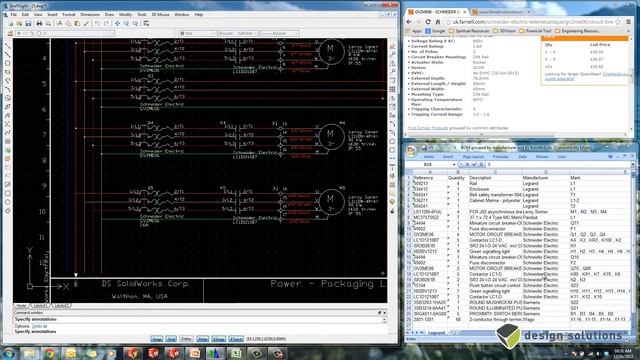Click the Cut scissors icon in DraftSight

point(60,24)
